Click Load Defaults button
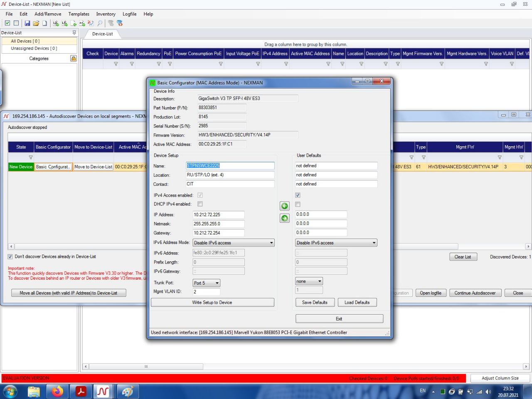The width and height of the screenshot is (532, 399). click(357, 303)
